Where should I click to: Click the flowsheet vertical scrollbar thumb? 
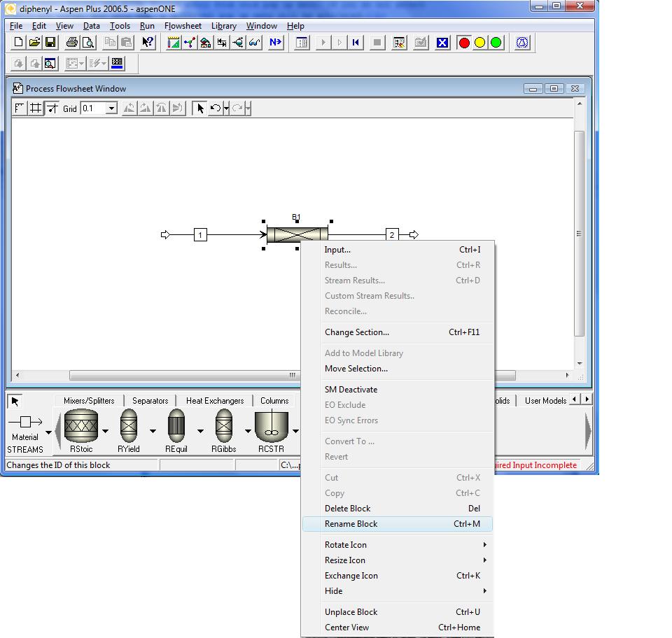(579, 234)
